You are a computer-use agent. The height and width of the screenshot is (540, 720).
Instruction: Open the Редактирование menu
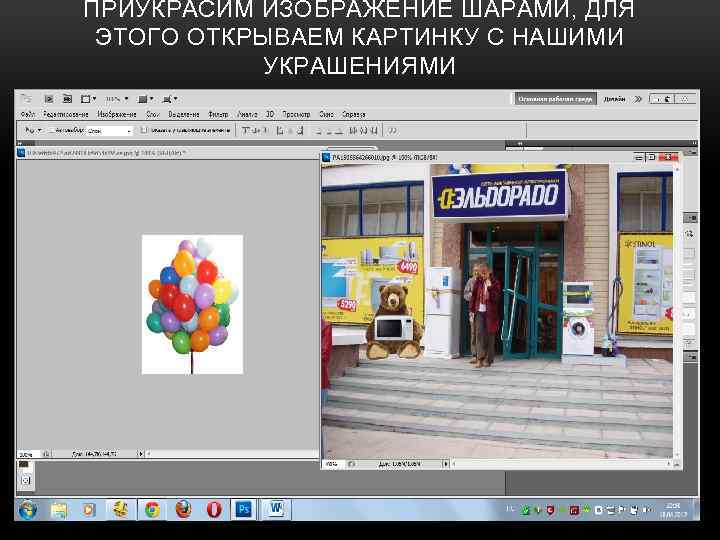pos(66,114)
